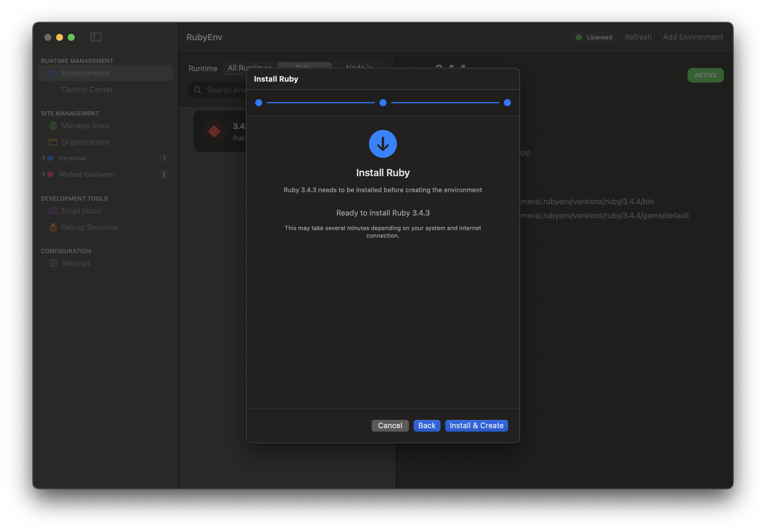This screenshot has height=532, width=766.
Task: Open Email Inbox label
Action: (81, 211)
